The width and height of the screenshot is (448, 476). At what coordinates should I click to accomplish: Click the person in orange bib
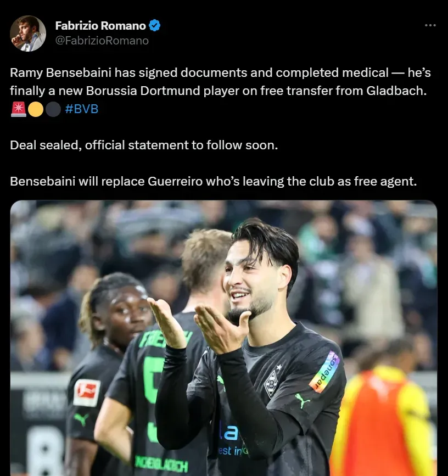pyautogui.click(x=383, y=413)
